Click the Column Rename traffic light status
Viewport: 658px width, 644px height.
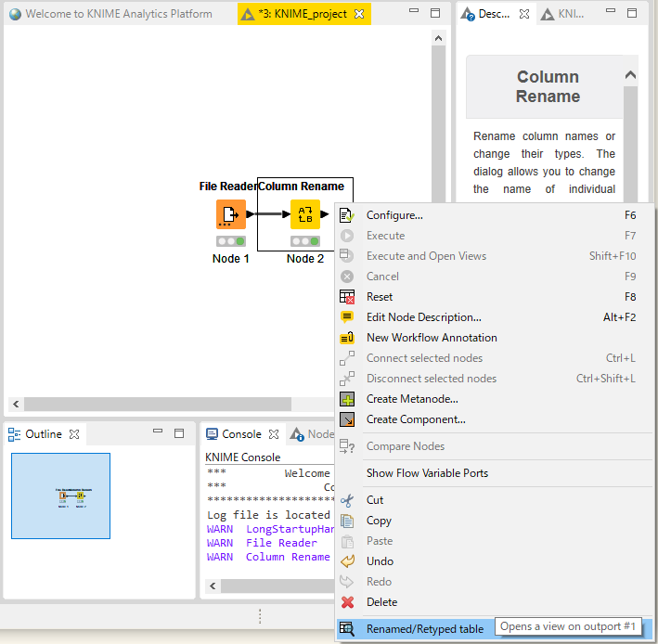tap(305, 241)
